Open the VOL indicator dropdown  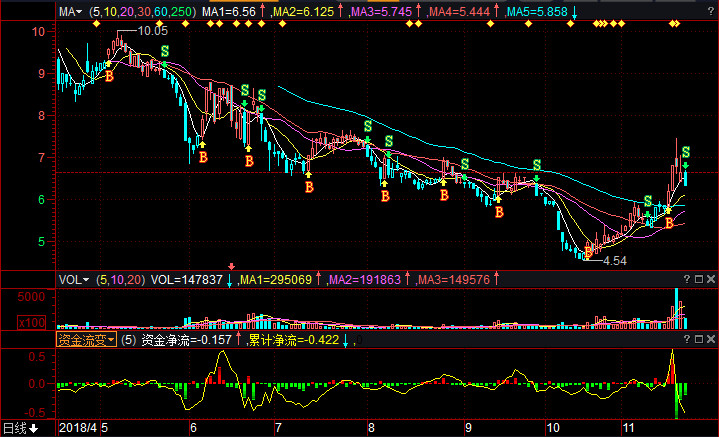(x=73, y=280)
